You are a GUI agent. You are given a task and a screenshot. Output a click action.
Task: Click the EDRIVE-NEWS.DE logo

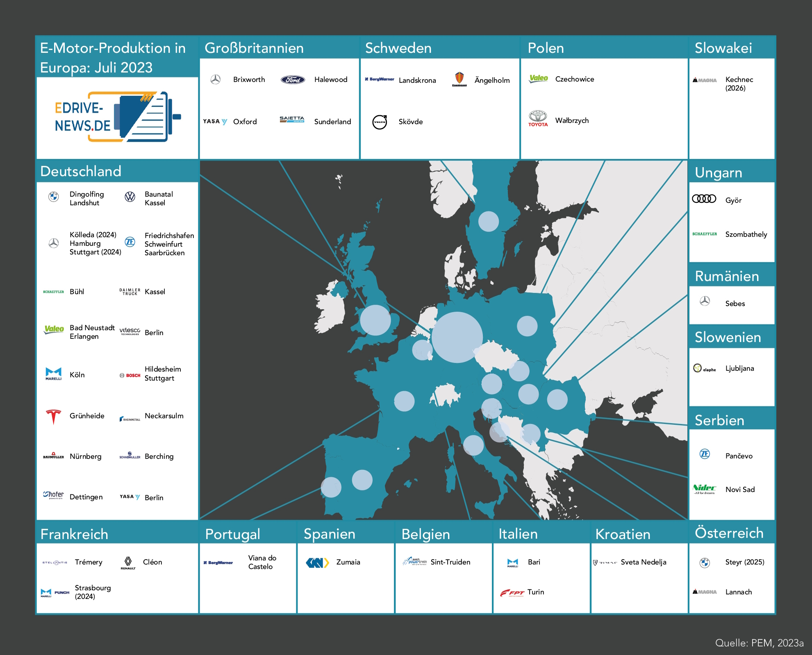pyautogui.click(x=118, y=117)
